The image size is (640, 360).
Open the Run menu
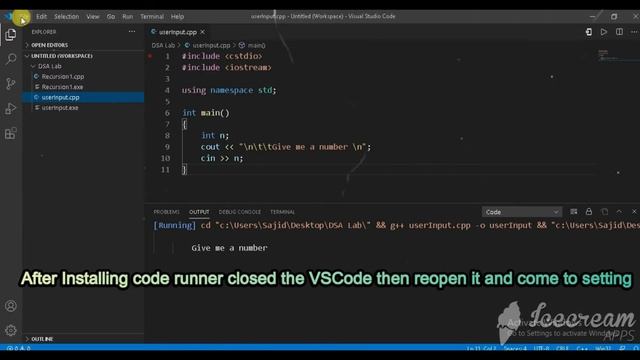pos(127,17)
